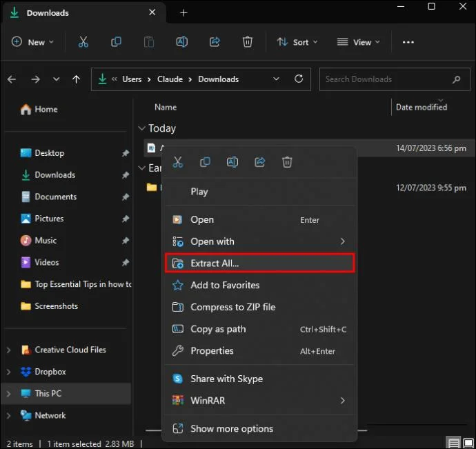Open Top Essential Tips folder in sidebar
Image resolution: width=476 pixels, height=449 pixels.
(x=76, y=284)
